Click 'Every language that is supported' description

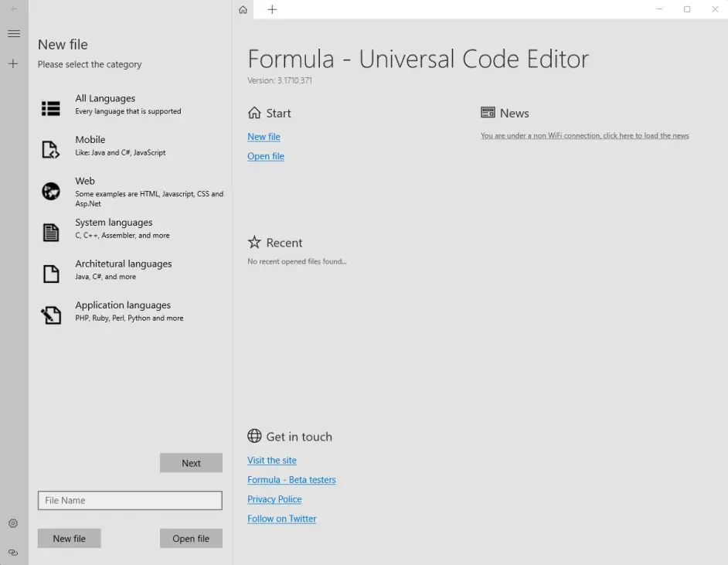coord(128,111)
